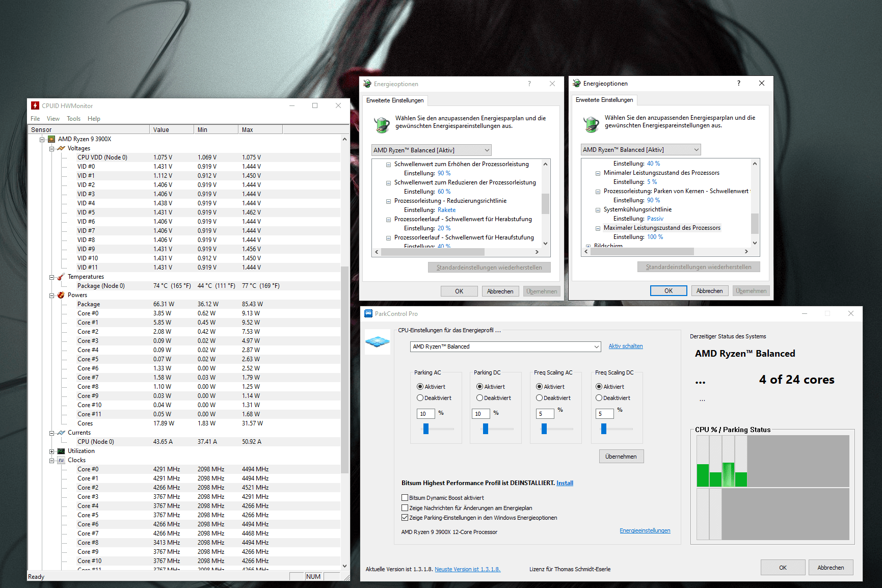882x588 pixels.
Task: Collapse Schwellenwert zum Erhöhen der Prozessorleistung
Action: coord(388,165)
